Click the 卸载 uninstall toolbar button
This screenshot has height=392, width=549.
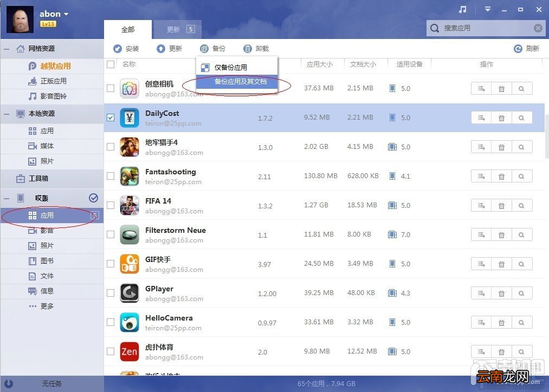pyautogui.click(x=256, y=49)
